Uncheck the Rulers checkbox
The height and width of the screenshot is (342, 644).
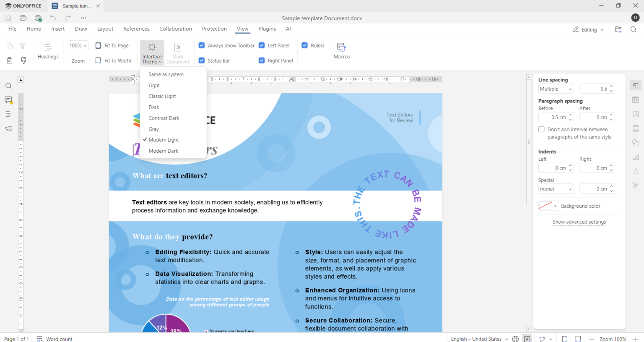[305, 45]
